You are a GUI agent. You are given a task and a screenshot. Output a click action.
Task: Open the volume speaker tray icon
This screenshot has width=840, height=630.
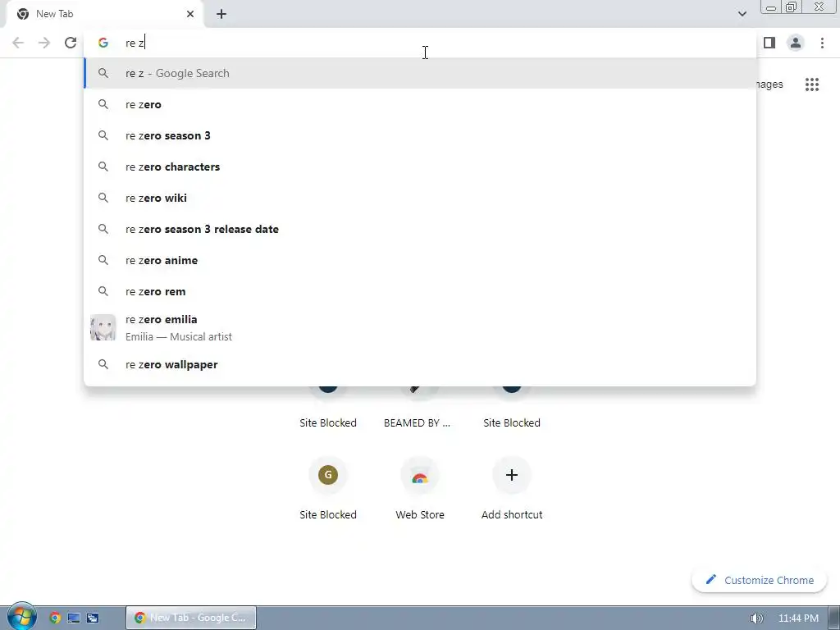[x=756, y=619]
